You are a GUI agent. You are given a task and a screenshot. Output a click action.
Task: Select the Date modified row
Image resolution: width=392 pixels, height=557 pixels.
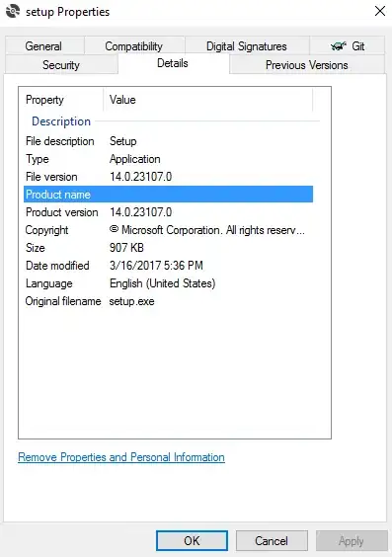coord(168,266)
